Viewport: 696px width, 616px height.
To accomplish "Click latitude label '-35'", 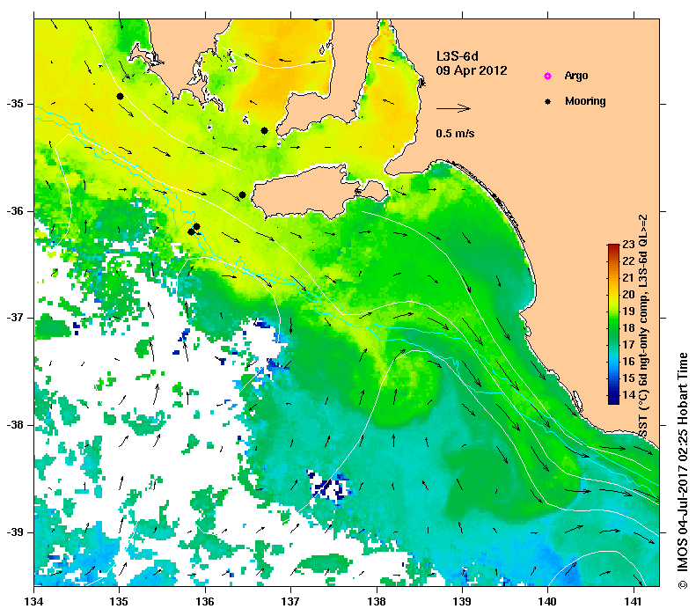I will (x=15, y=105).
